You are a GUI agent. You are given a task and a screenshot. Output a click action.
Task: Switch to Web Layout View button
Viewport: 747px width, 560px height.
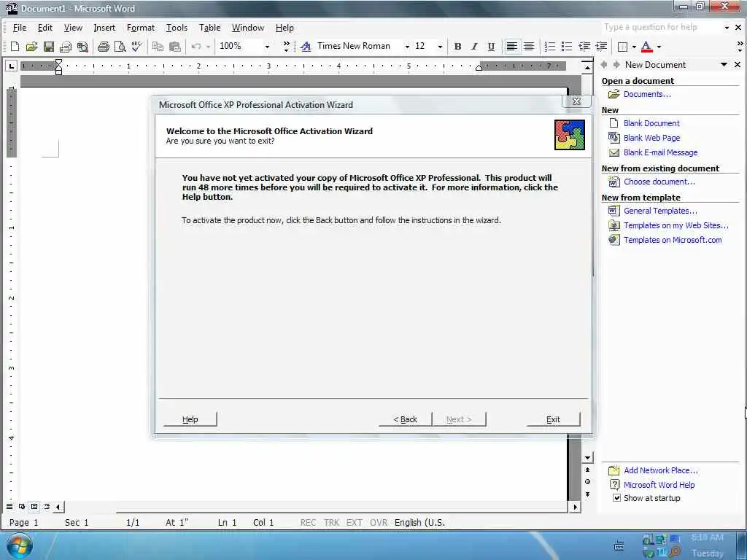click(x=22, y=506)
